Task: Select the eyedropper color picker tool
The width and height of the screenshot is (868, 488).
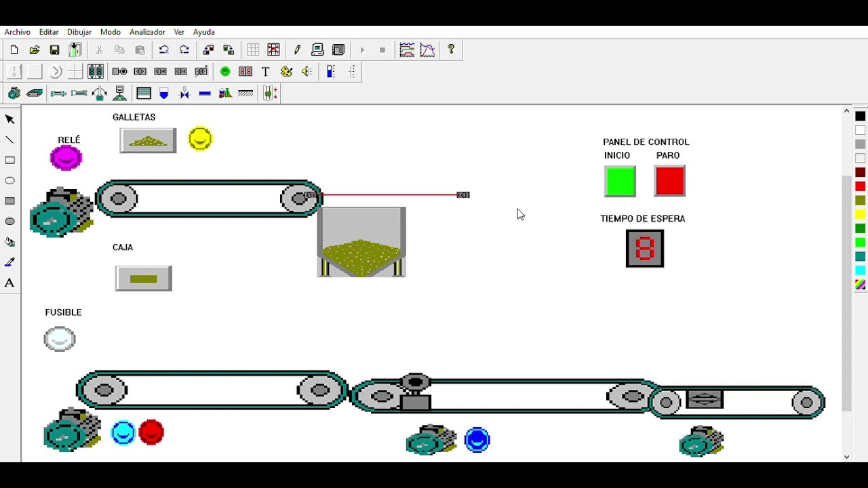Action: [x=10, y=262]
